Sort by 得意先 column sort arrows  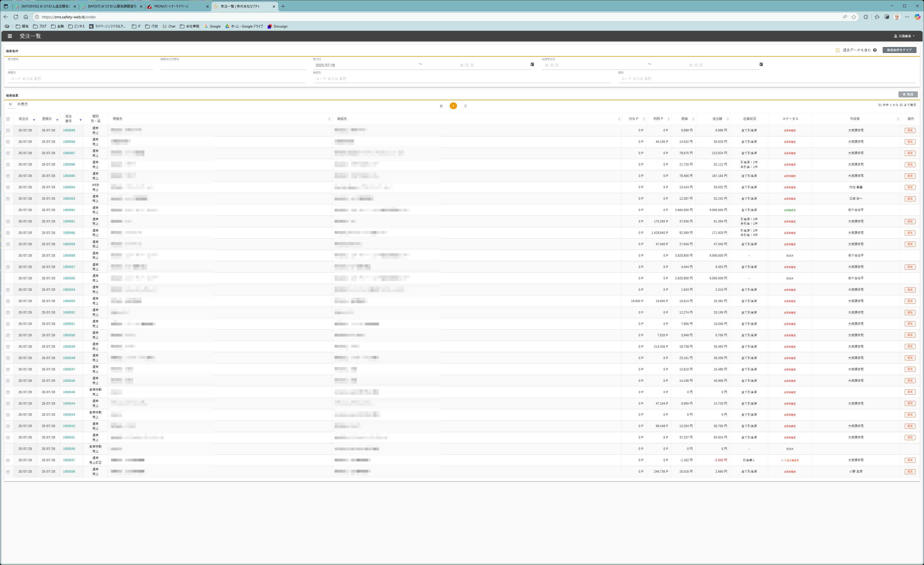(x=329, y=119)
